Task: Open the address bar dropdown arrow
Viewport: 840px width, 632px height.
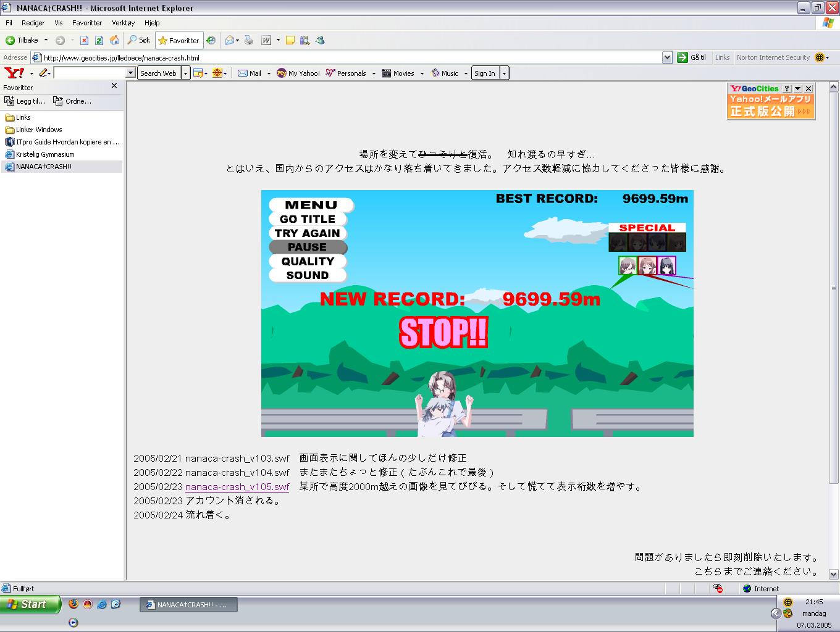Action: point(667,57)
